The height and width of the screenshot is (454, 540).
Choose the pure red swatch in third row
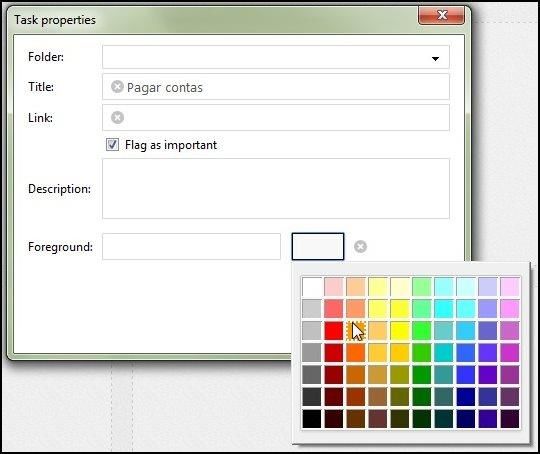click(x=334, y=331)
